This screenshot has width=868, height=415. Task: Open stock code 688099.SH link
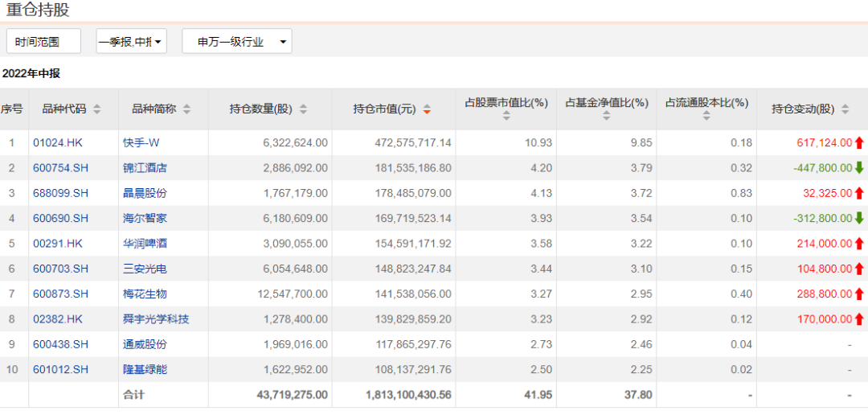60,193
